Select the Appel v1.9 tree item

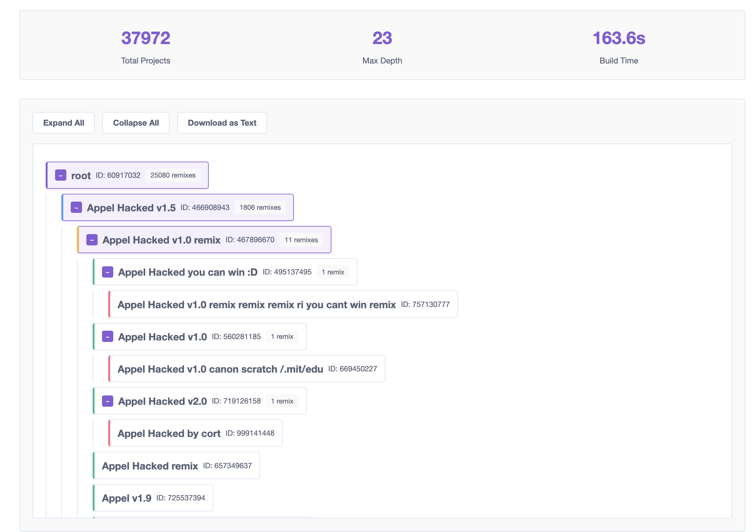point(153,498)
